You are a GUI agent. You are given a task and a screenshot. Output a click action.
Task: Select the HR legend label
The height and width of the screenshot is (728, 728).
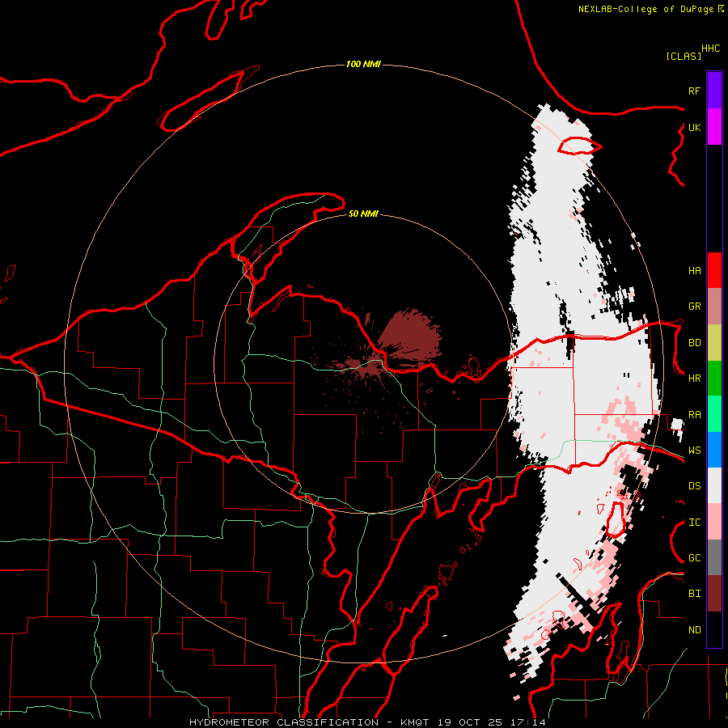point(694,379)
